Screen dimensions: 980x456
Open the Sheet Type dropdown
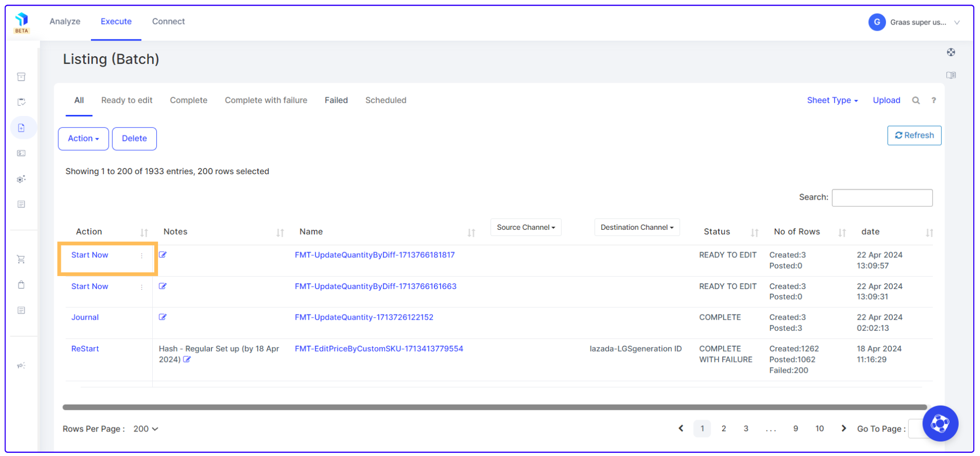[832, 100]
